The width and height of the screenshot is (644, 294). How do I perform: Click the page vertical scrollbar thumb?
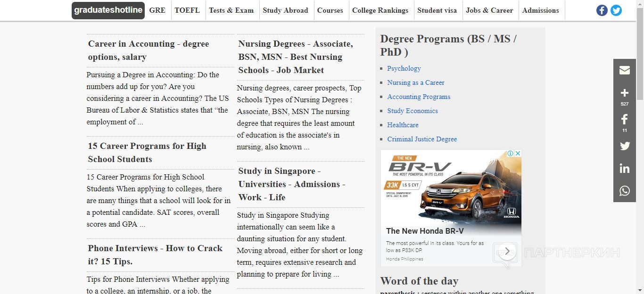pyautogui.click(x=640, y=54)
